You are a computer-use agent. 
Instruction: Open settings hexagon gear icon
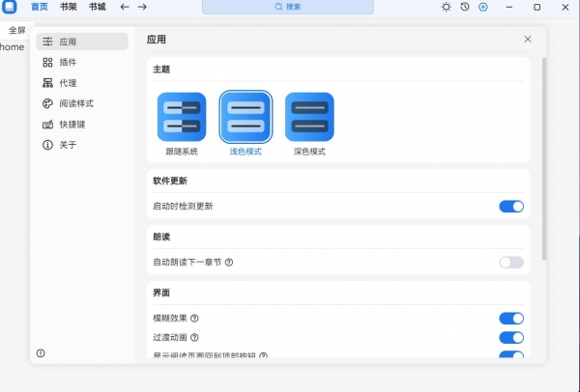click(x=483, y=7)
